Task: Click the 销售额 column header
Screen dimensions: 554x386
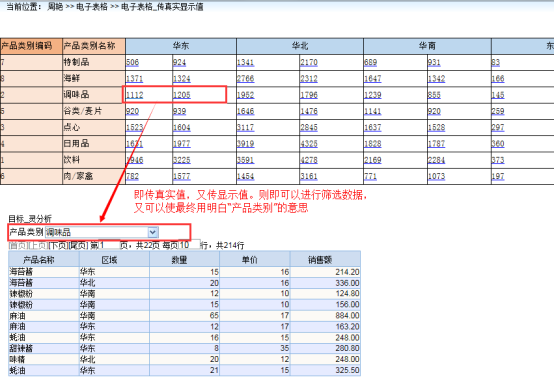Action: tap(320, 260)
